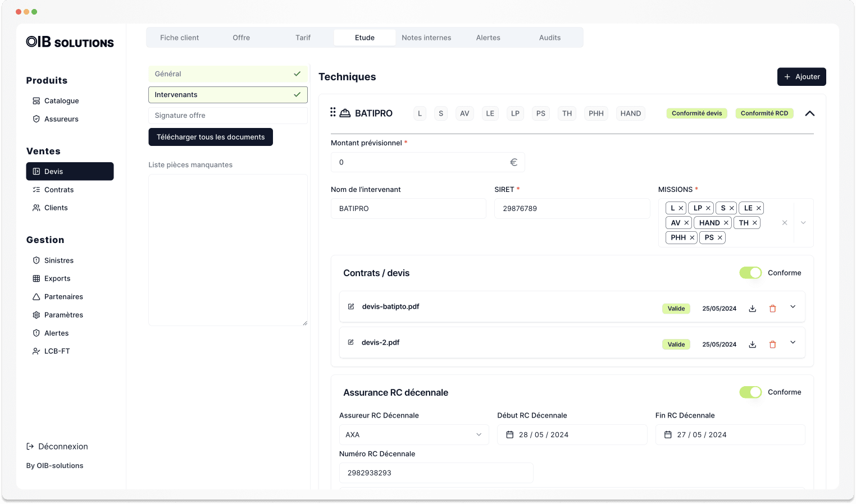This screenshot has width=856, height=504.
Task: Expand details for devis-batipto.pdf
Action: coord(793,307)
